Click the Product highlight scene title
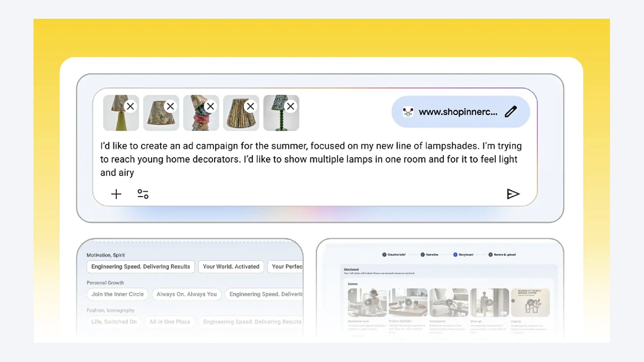The width and height of the screenshot is (644, 362). pos(400,321)
